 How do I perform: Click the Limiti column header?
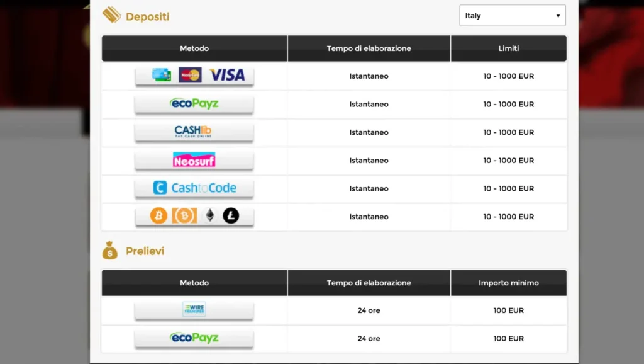(x=508, y=48)
